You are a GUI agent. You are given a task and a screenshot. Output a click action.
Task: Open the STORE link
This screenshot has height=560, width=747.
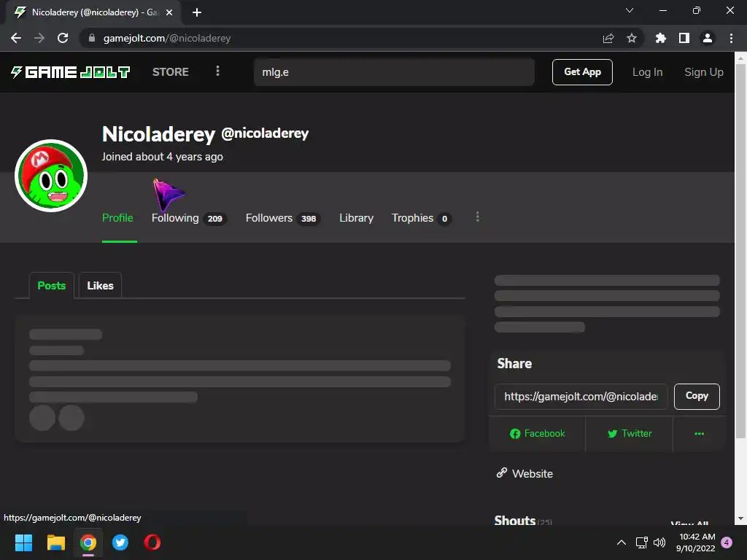[x=171, y=72]
